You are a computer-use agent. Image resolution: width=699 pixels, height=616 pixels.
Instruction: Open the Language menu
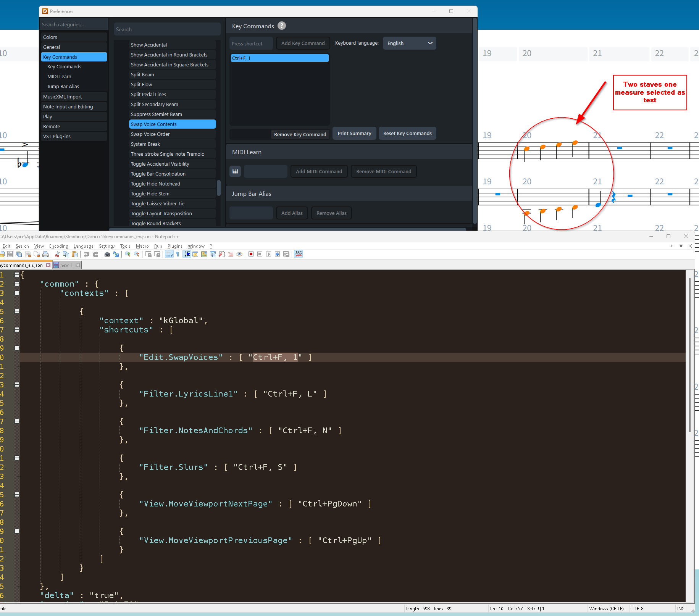[84, 246]
